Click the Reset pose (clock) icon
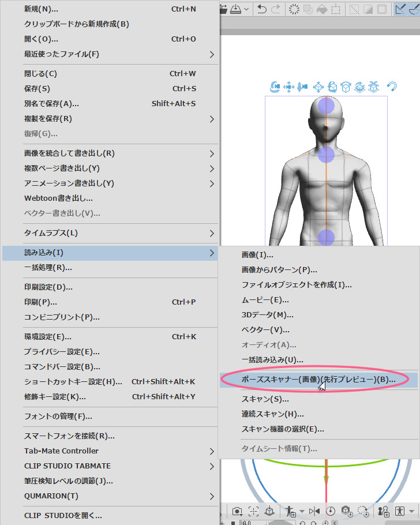 [331, 511]
